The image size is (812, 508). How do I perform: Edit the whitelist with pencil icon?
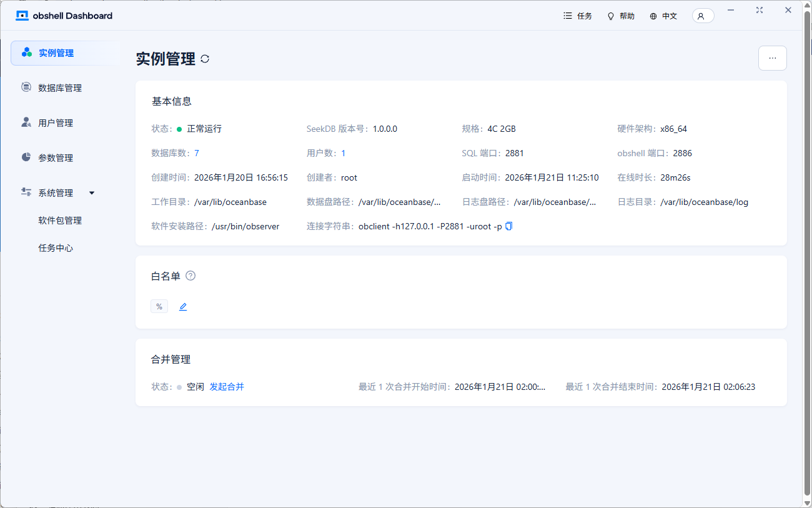(x=183, y=307)
